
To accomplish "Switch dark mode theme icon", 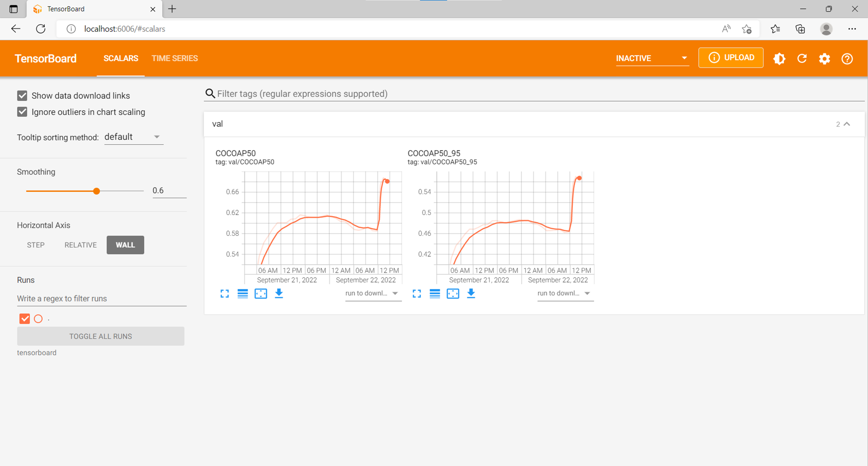I will coord(779,59).
